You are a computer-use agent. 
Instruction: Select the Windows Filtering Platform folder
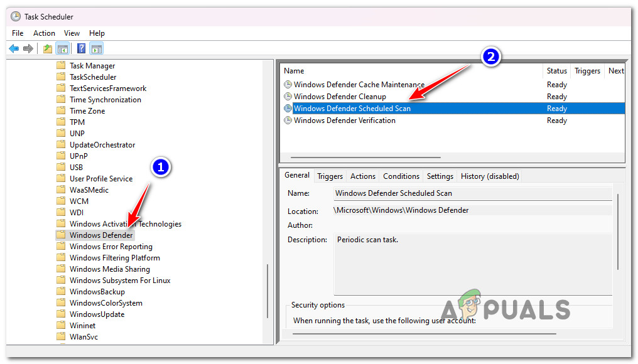click(115, 258)
